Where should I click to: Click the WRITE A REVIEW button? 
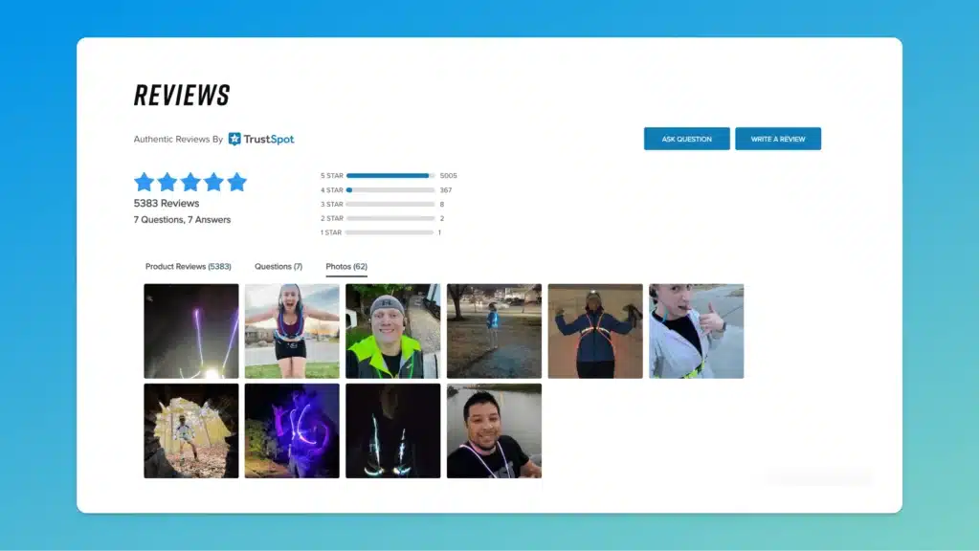778,138
